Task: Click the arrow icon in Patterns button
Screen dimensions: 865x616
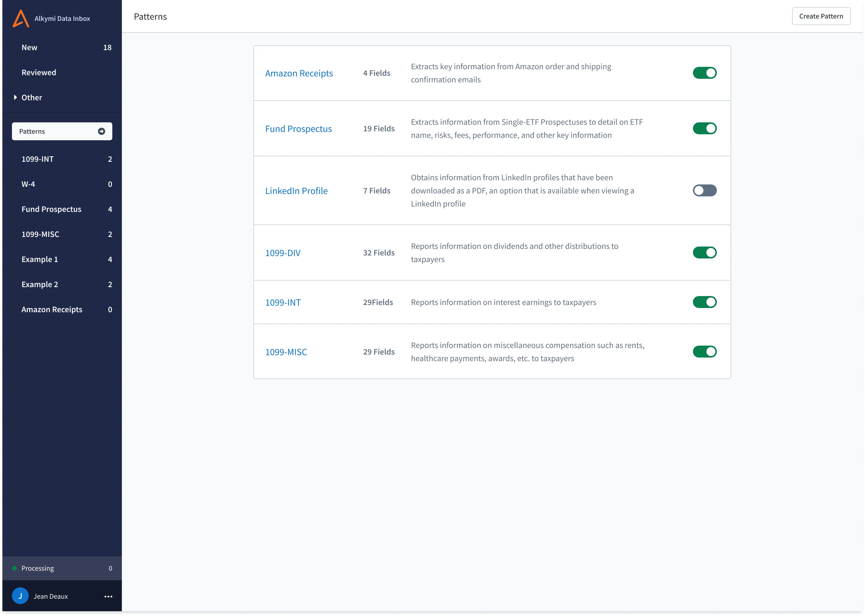Action: (101, 131)
